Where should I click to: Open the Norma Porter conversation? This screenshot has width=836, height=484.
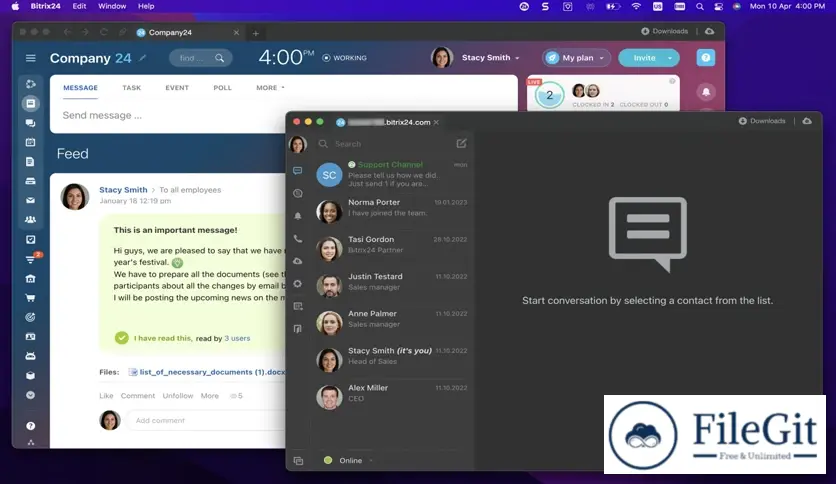click(392, 211)
